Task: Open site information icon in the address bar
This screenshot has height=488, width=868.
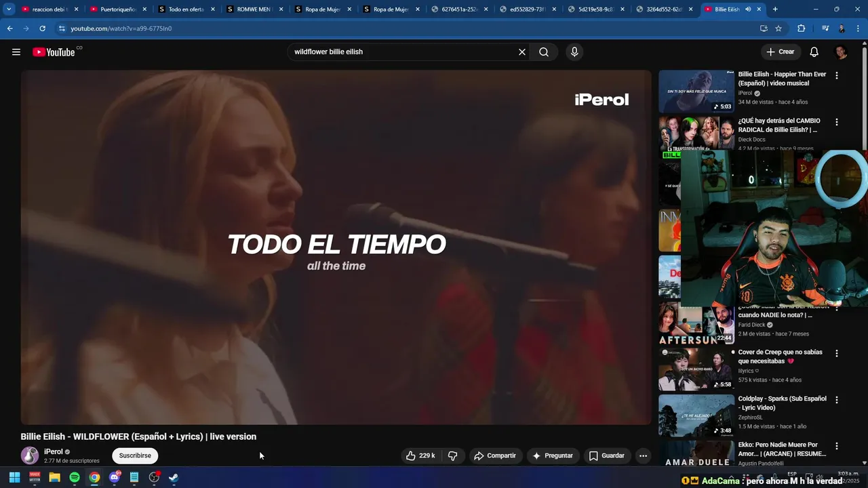Action: click(62, 28)
